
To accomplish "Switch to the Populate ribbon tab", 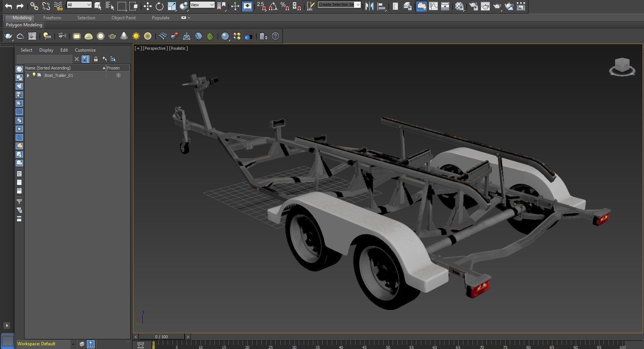I will tap(161, 18).
